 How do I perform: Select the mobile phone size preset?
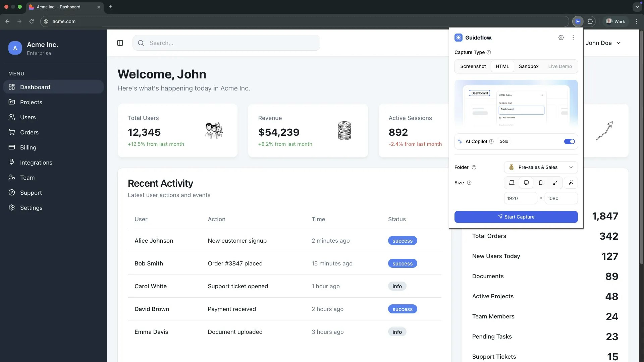(541, 183)
